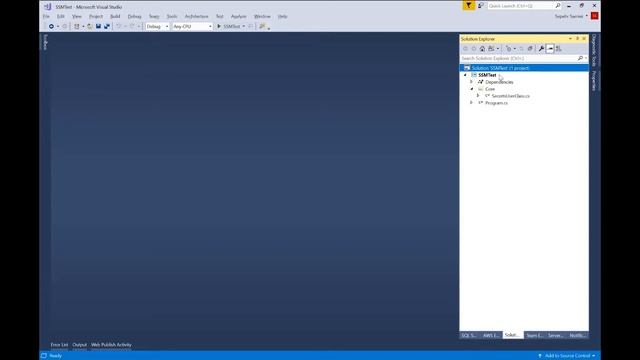Click the Properties wrench icon in Solution Explorer
Viewport: 640px width, 360px height.
tap(541, 49)
